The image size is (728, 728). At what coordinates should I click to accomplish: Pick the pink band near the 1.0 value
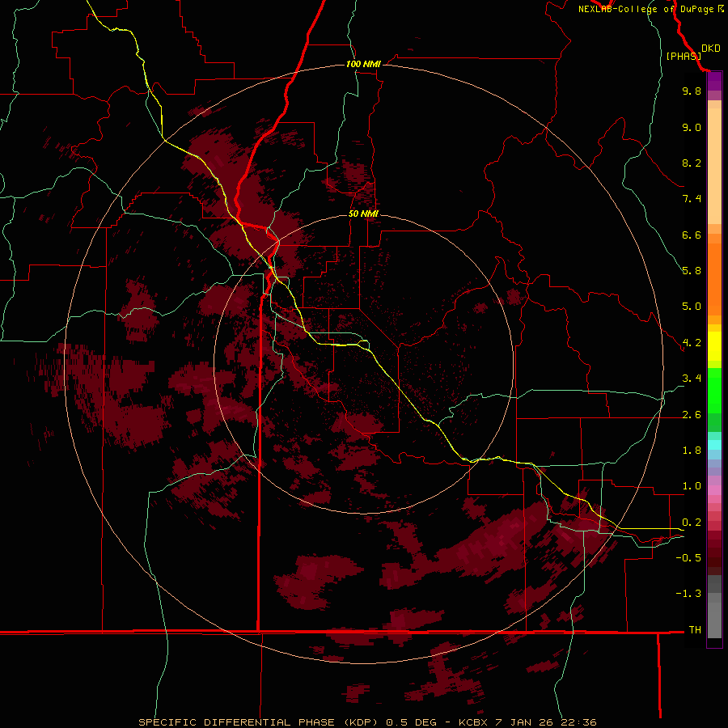tap(714, 490)
